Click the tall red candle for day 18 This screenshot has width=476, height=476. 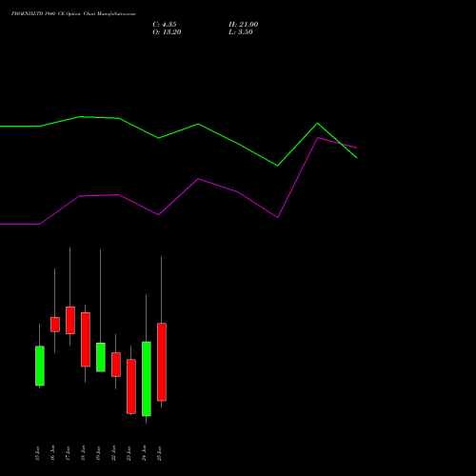[x=86, y=340]
